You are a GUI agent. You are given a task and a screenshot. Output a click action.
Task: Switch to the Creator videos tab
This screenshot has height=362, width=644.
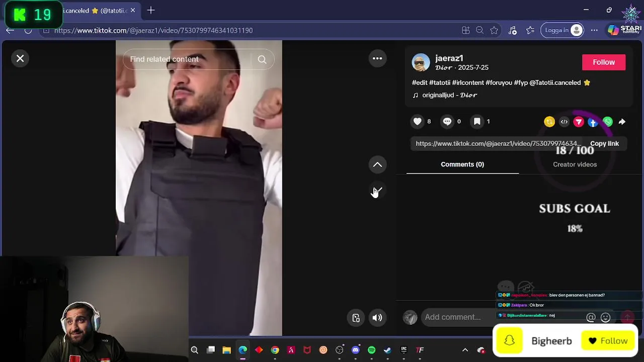click(575, 164)
